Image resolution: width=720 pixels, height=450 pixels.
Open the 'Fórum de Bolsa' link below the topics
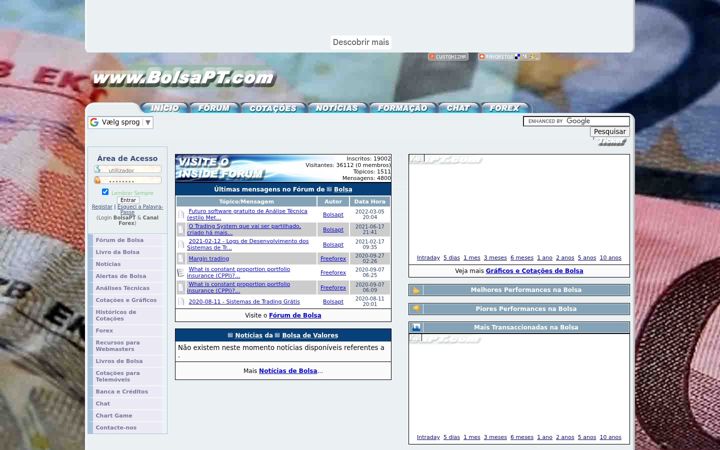[295, 315]
